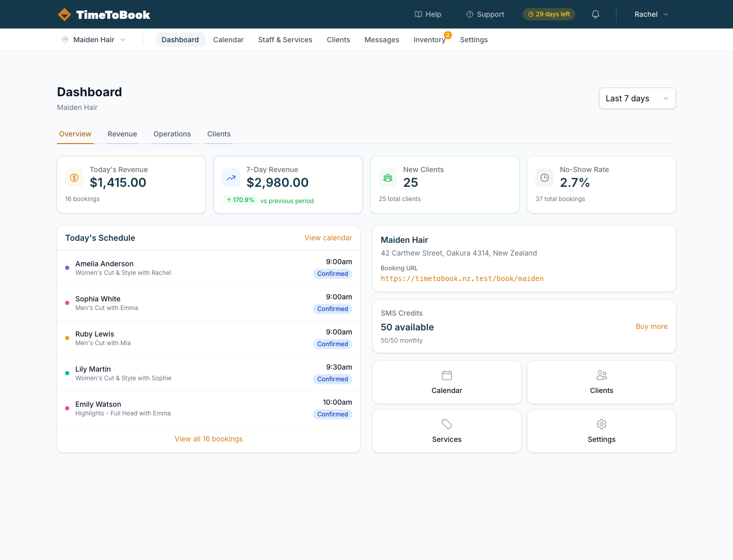Open the Last 7 days dropdown

(x=637, y=98)
